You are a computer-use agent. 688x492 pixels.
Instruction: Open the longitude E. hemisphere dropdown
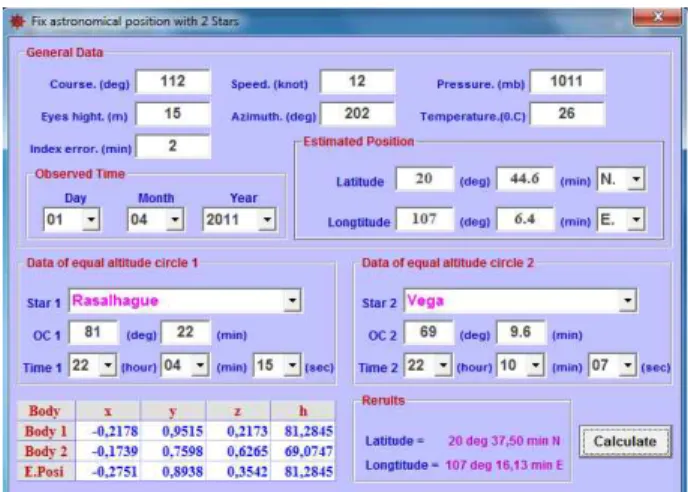pos(636,219)
